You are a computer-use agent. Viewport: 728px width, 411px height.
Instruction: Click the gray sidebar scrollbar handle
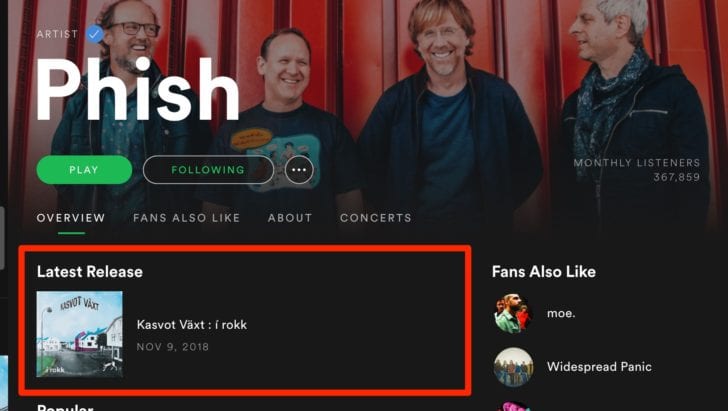[x=2, y=238]
